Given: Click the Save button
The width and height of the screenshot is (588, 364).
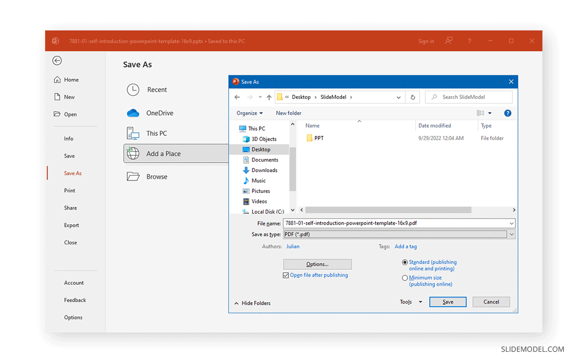Looking at the screenshot, I should pyautogui.click(x=447, y=302).
